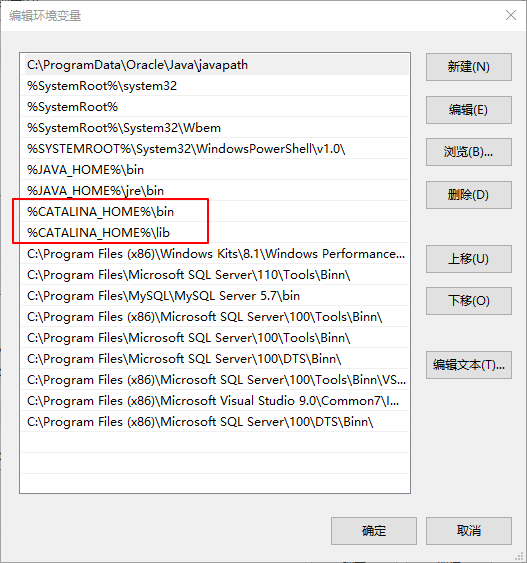
Task: Select C:\Program Files\Microsoft SQL Server\100\DTS\Binn\ entry
Action: [215, 359]
